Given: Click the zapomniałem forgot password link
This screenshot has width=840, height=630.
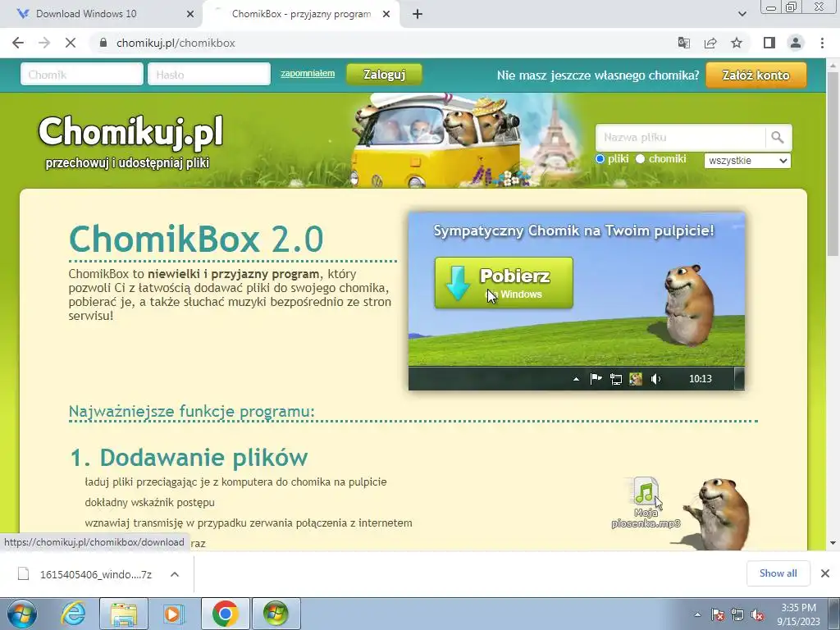Looking at the screenshot, I should pos(308,73).
